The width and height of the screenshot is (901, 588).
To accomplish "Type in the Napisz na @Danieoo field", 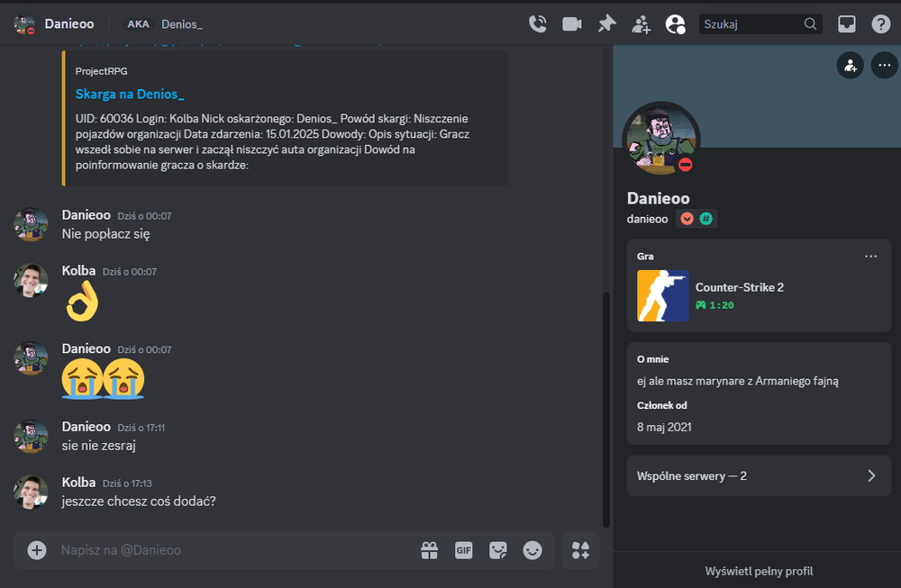I will 235,550.
